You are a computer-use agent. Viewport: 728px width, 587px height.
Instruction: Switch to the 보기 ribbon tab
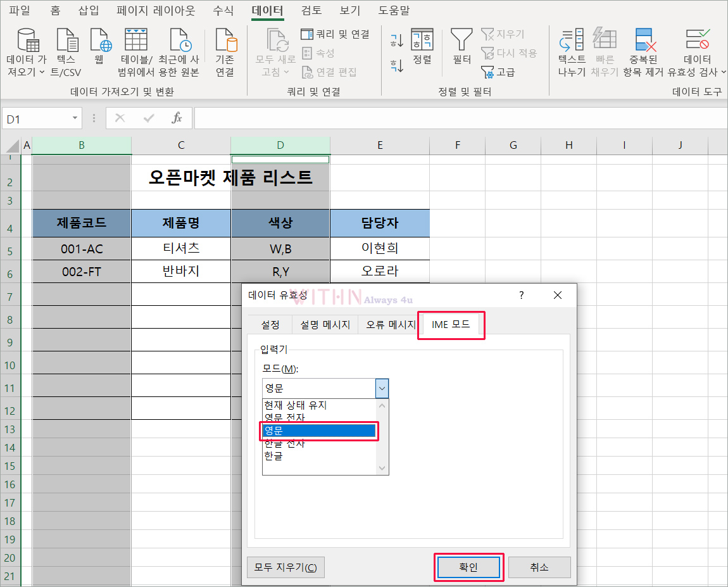(x=349, y=10)
